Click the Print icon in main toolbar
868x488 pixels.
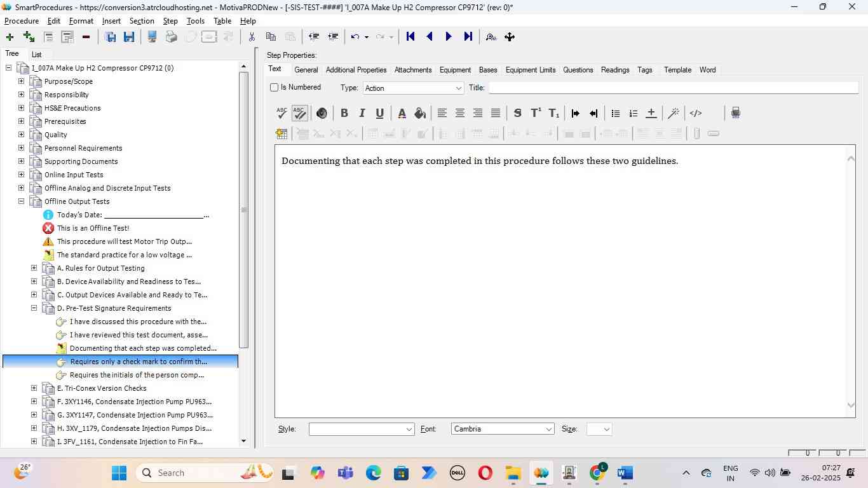tap(171, 37)
